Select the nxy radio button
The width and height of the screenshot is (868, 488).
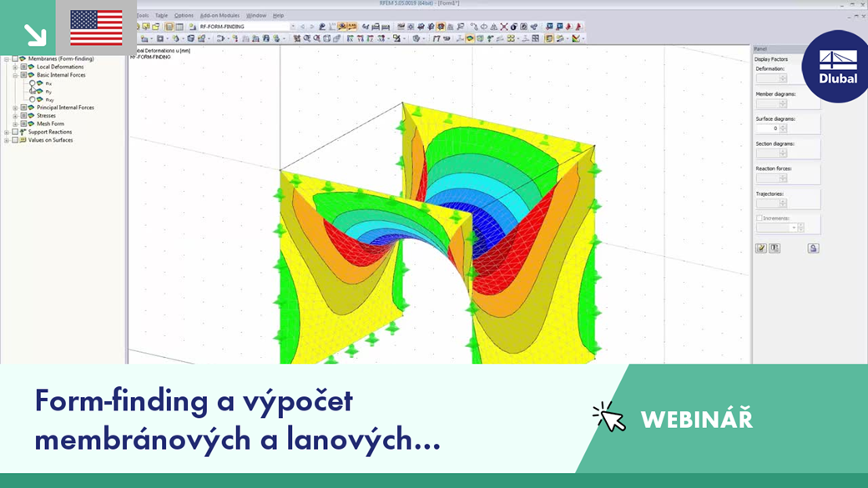(32, 99)
